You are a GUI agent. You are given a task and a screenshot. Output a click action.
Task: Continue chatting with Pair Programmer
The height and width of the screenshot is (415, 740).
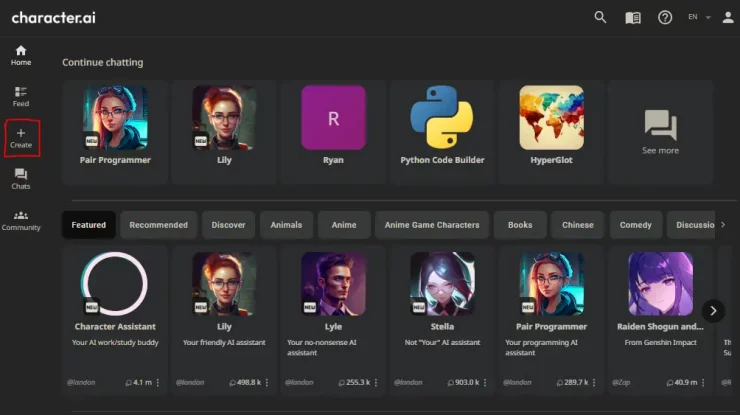click(x=115, y=132)
